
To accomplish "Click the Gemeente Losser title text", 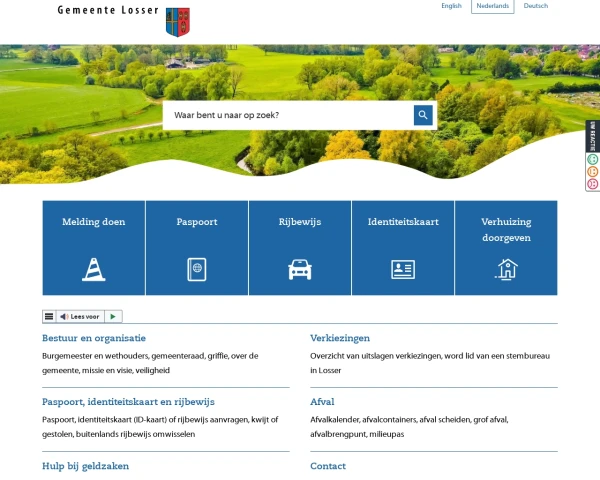I will tap(108, 10).
